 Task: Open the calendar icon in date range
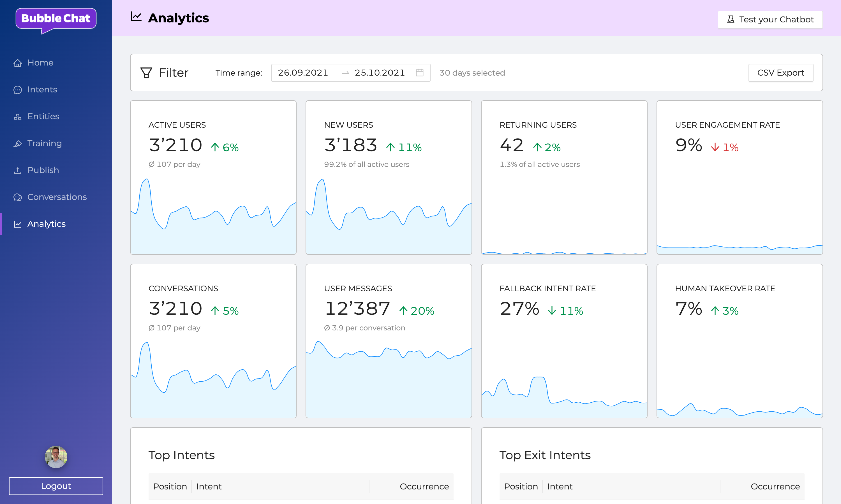pyautogui.click(x=419, y=73)
